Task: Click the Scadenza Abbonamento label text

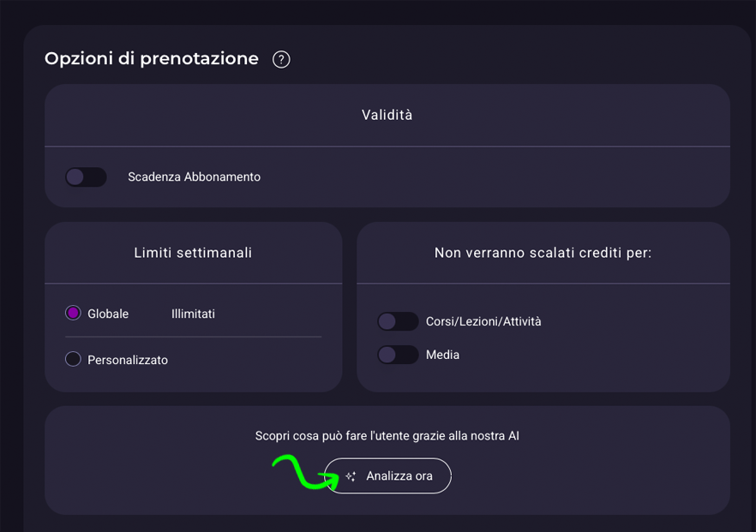Action: [x=194, y=177]
